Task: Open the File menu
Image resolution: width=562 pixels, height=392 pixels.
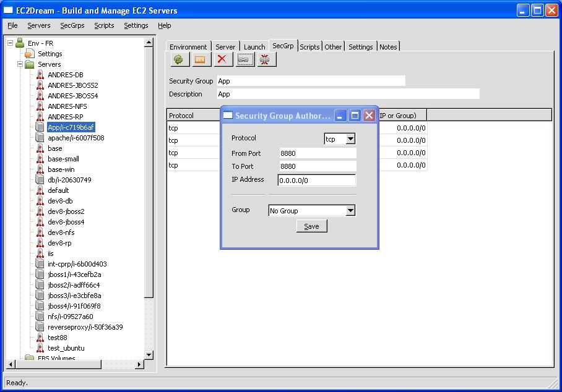Action: pos(12,25)
